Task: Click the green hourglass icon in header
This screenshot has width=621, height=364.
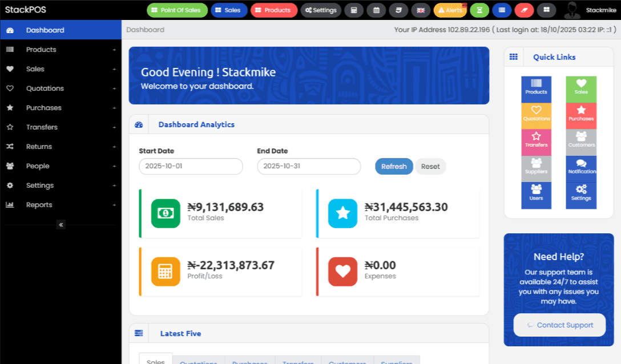Action: [x=479, y=10]
